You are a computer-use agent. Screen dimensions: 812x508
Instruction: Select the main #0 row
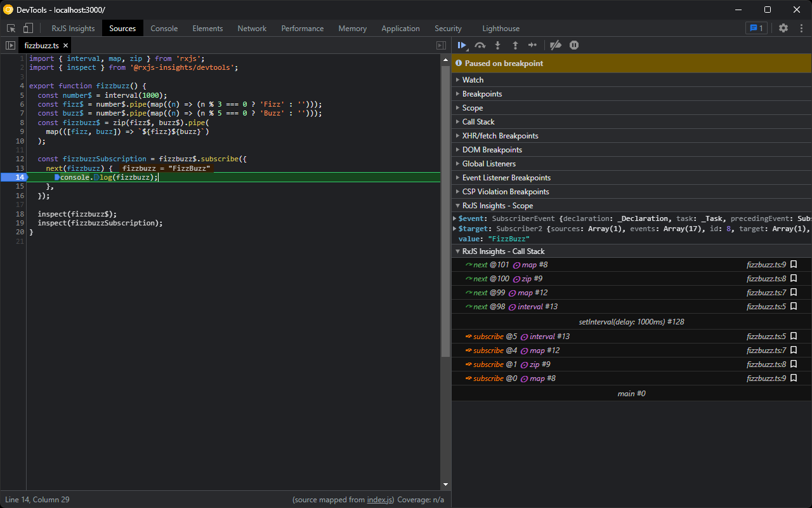pyautogui.click(x=632, y=394)
